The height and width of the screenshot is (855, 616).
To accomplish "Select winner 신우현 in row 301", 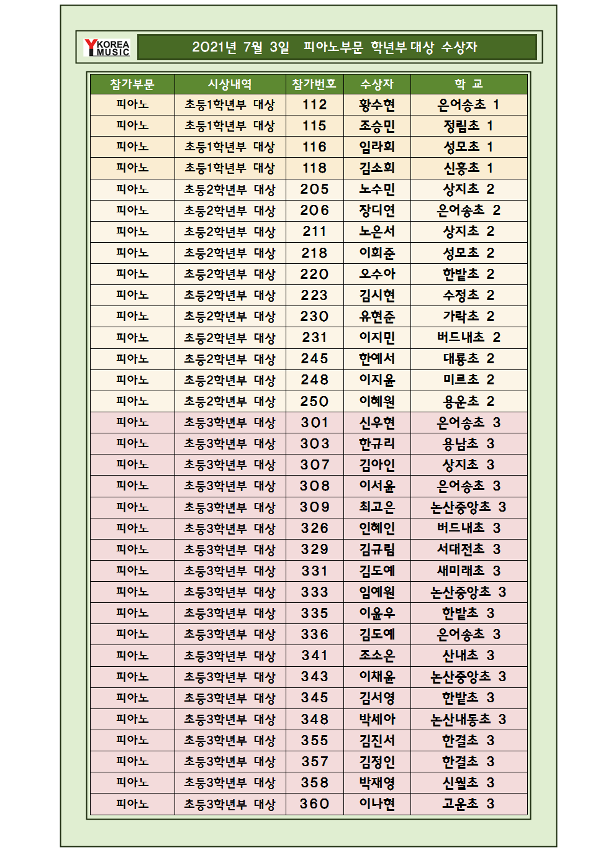I will click(x=377, y=423).
